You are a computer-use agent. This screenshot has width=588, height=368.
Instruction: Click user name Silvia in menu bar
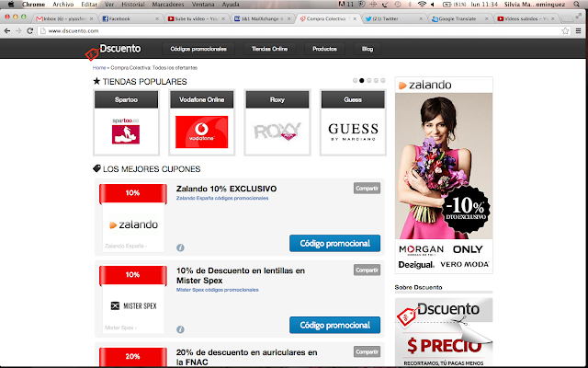(x=535, y=5)
